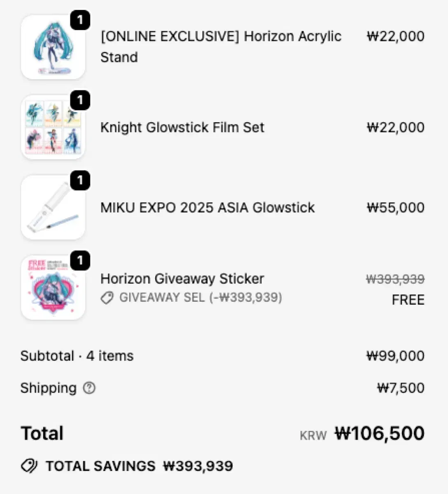The height and width of the screenshot is (494, 448).
Task: Select the Knight Glowstick Film Set name
Action: click(x=182, y=127)
